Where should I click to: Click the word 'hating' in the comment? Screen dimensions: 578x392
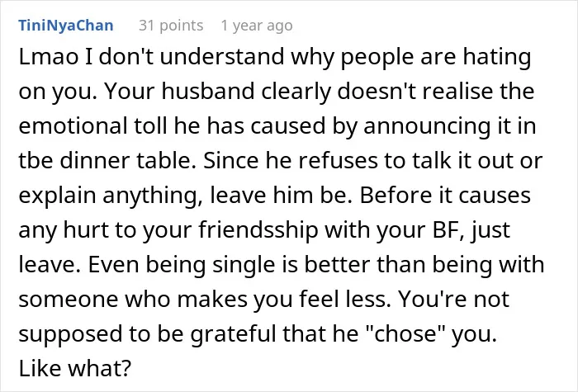(x=497, y=59)
